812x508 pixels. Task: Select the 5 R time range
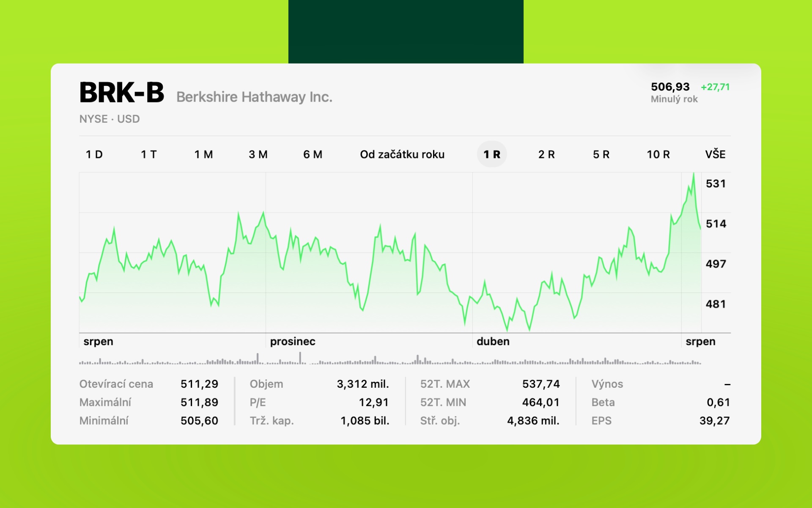[x=601, y=155]
